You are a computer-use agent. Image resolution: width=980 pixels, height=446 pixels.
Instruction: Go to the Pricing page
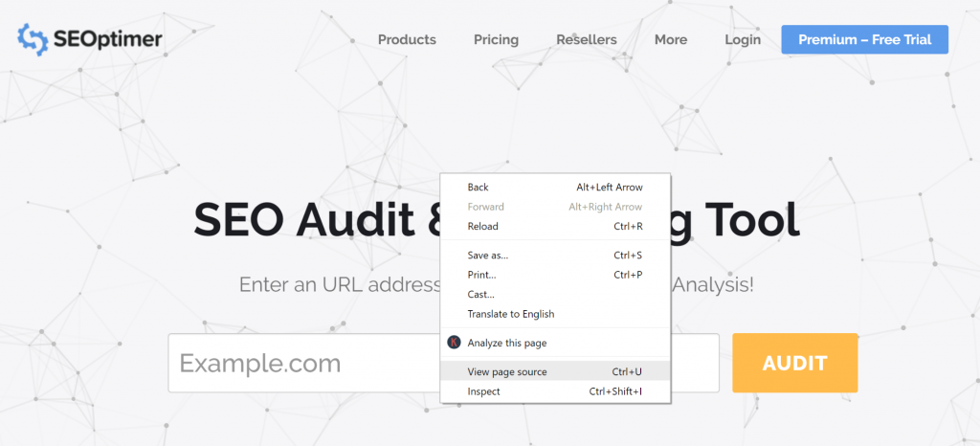496,39
